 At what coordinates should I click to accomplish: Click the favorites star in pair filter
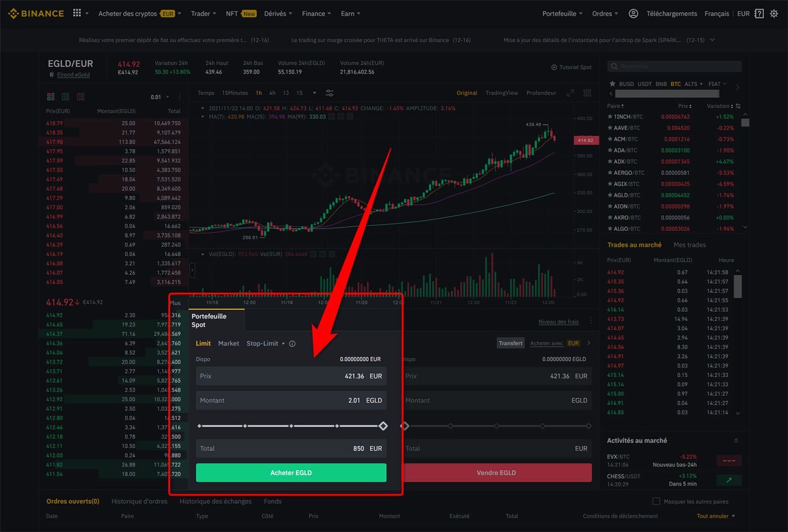click(x=612, y=84)
